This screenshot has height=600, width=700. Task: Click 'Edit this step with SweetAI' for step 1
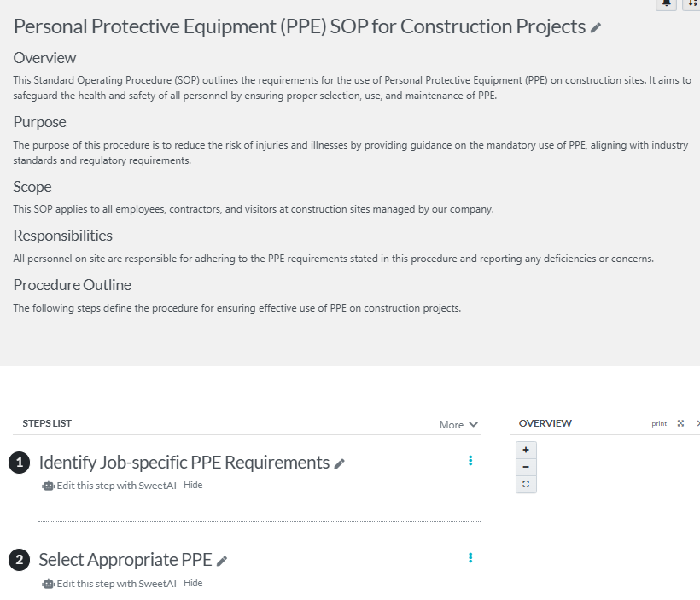(116, 486)
